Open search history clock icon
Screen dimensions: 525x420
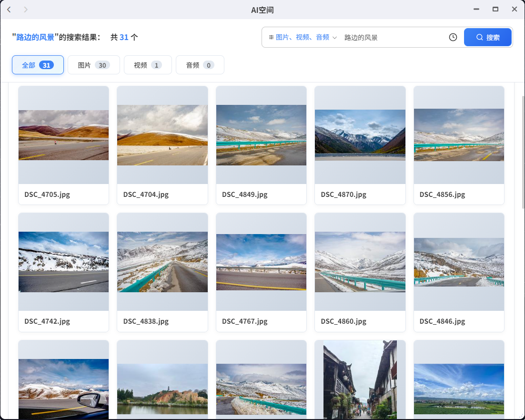pos(453,37)
